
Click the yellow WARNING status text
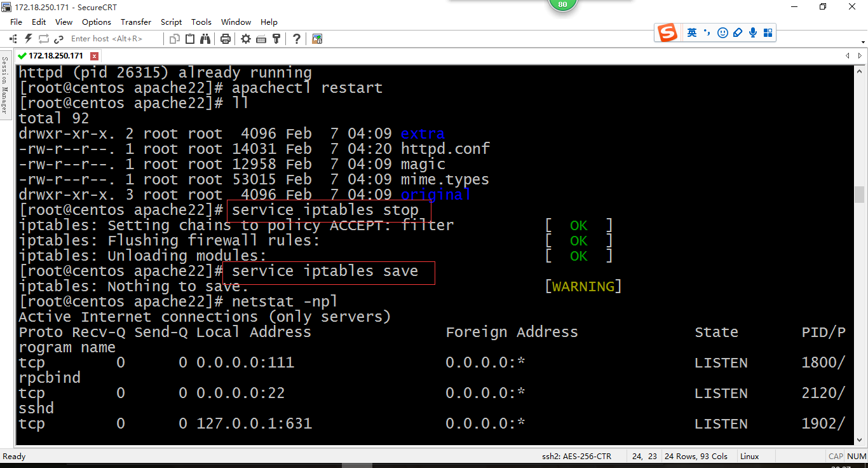point(583,287)
